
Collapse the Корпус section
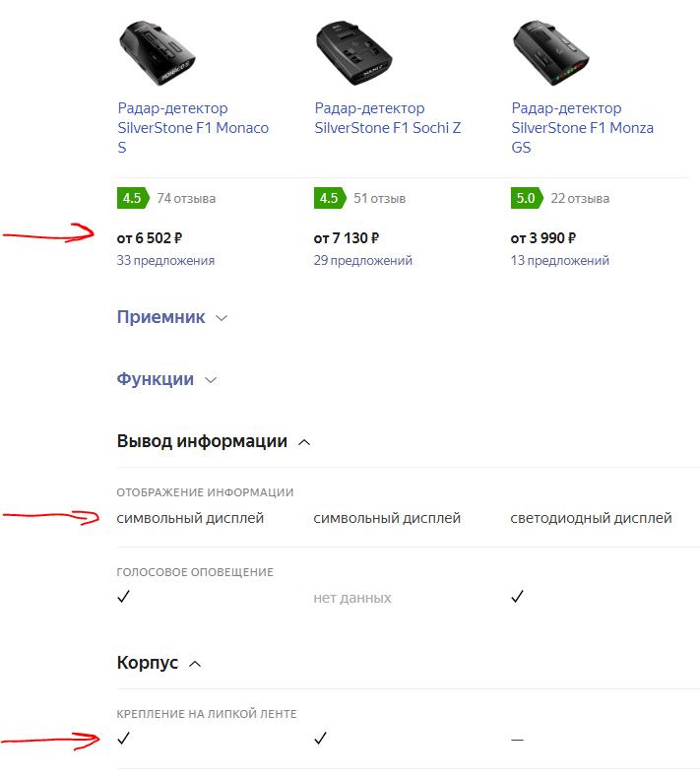(159, 663)
